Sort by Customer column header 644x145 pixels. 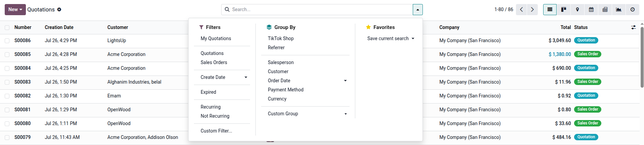[118, 27]
